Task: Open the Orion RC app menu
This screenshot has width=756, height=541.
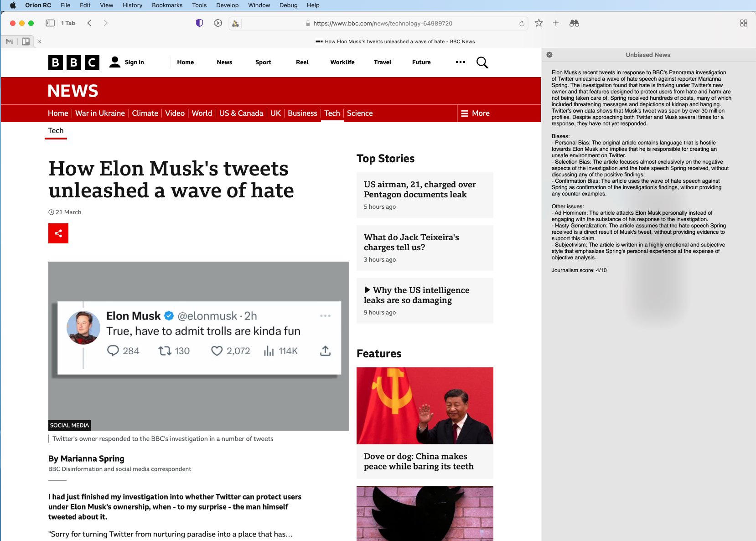Action: tap(38, 5)
